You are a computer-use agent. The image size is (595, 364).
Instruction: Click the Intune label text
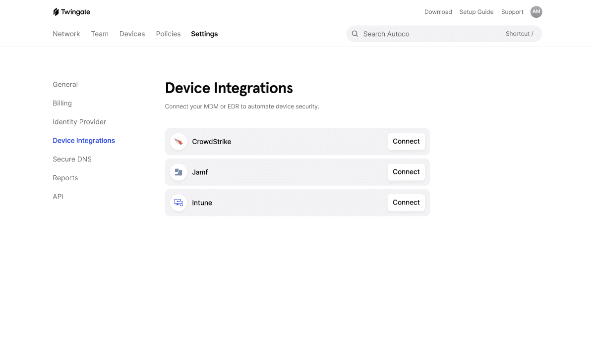pos(202,203)
